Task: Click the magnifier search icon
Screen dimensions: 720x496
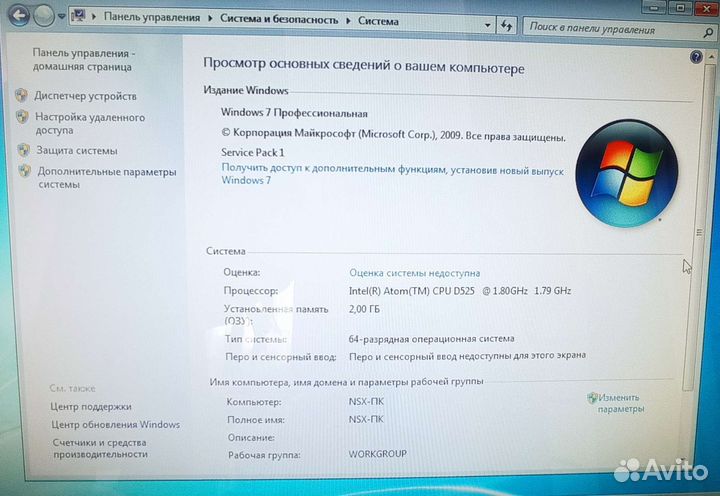Action: (708, 33)
